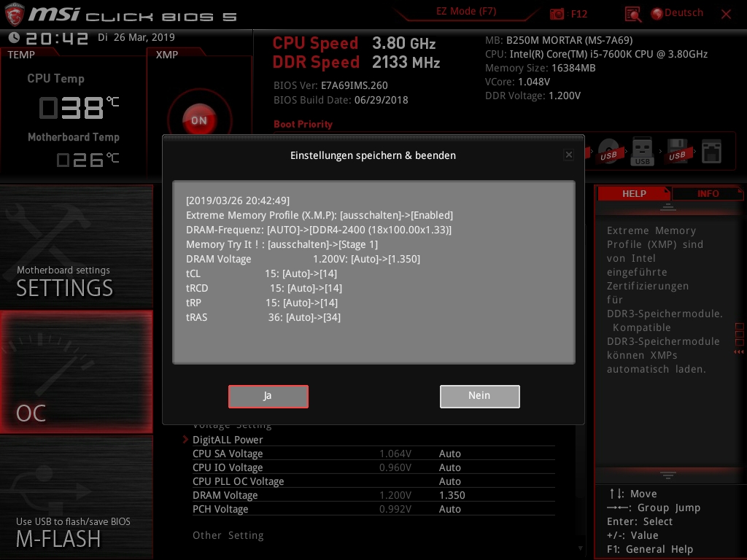Click the Memory Try It ! log line
The image size is (747, 560).
tap(282, 244)
